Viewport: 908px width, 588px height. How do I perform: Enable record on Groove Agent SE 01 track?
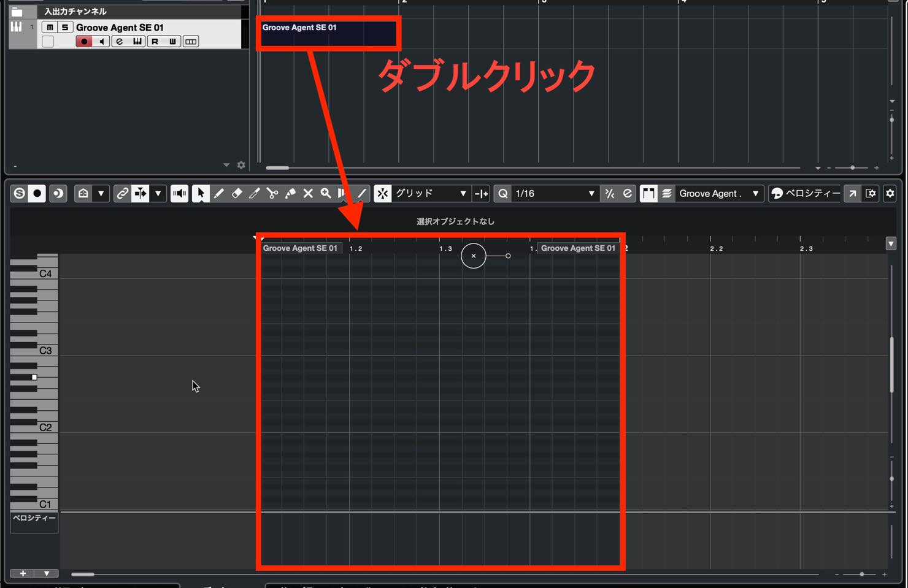pyautogui.click(x=84, y=41)
